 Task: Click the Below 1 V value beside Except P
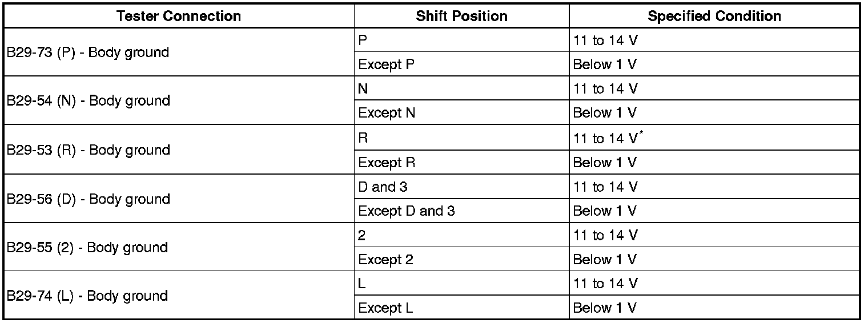(604, 64)
